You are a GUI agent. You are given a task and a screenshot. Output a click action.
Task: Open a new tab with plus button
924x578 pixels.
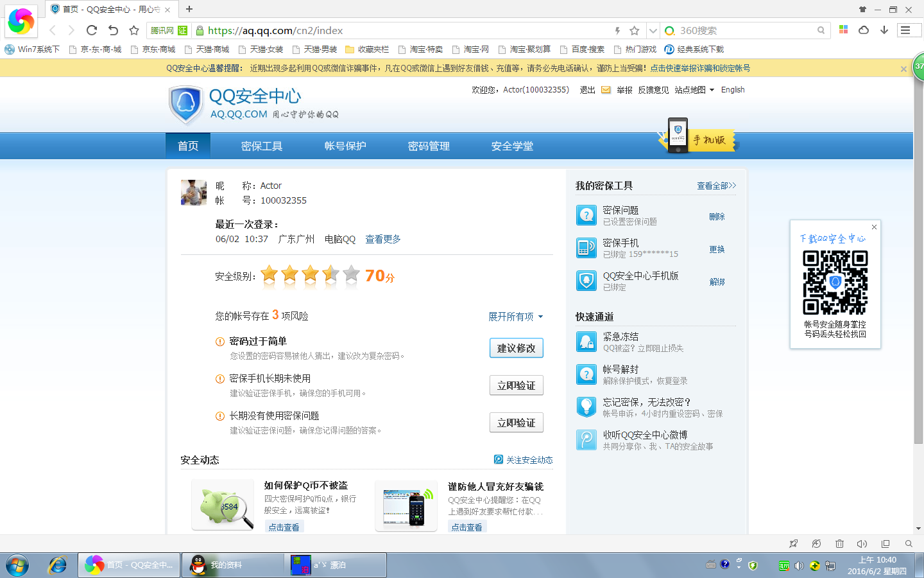click(189, 9)
